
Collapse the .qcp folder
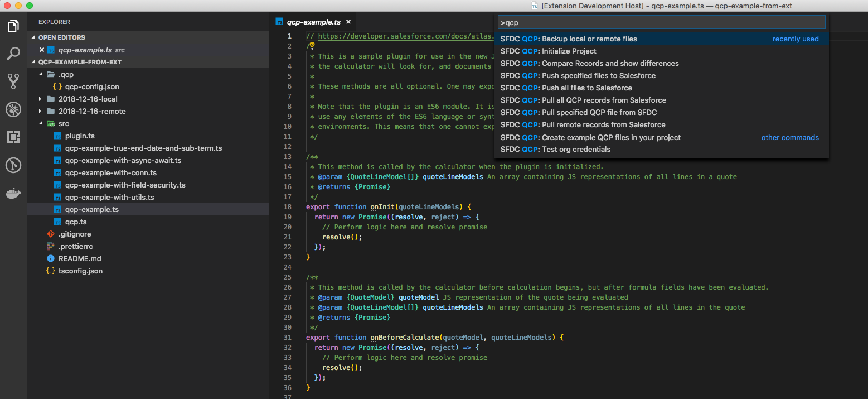(66, 74)
